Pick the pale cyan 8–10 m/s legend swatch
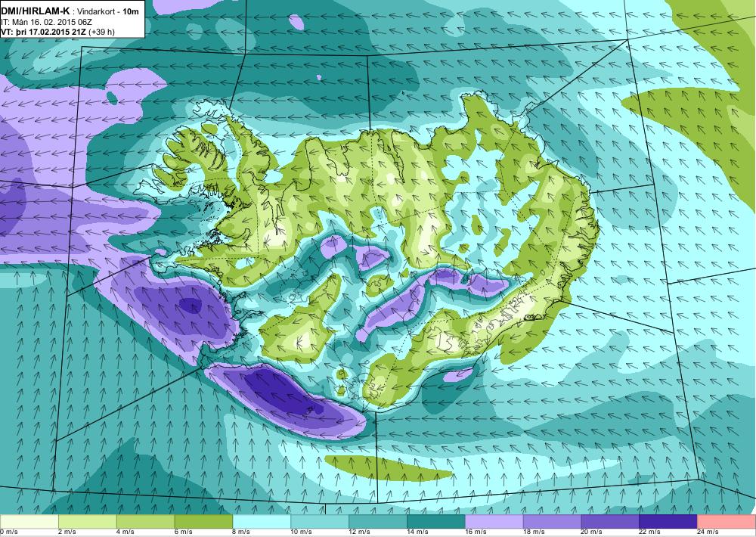 262,522
